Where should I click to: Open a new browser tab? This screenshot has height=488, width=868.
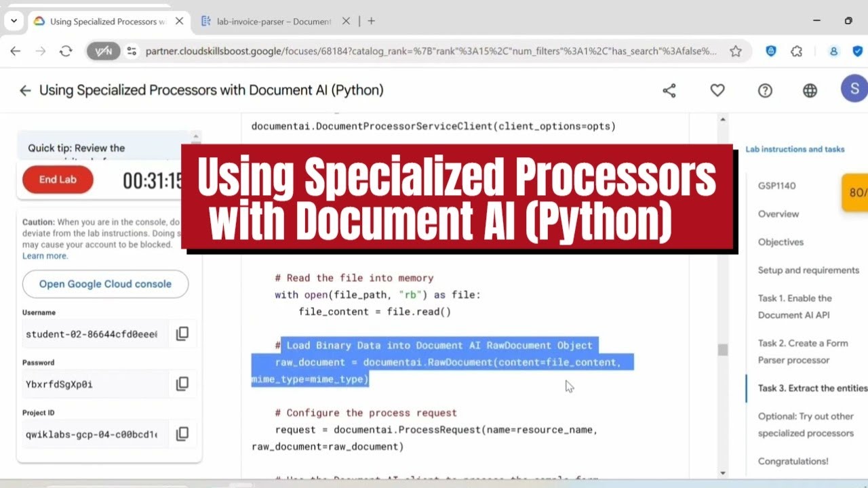371,21
